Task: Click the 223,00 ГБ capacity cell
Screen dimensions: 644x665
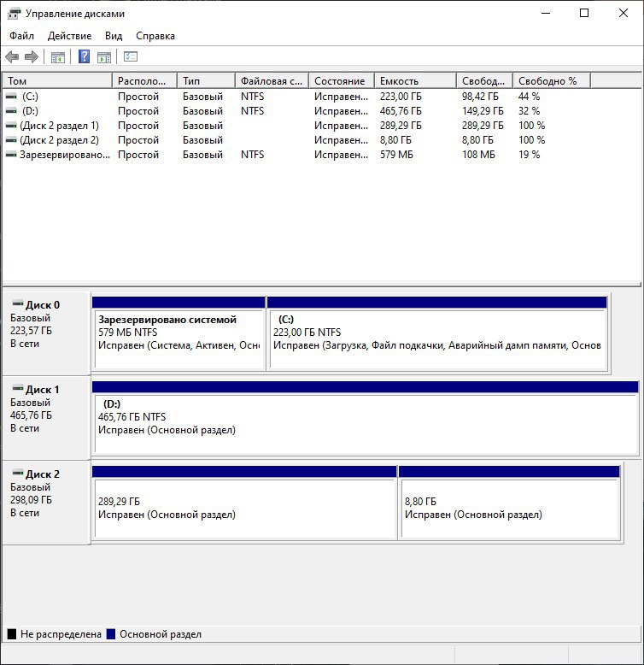Action: click(401, 97)
